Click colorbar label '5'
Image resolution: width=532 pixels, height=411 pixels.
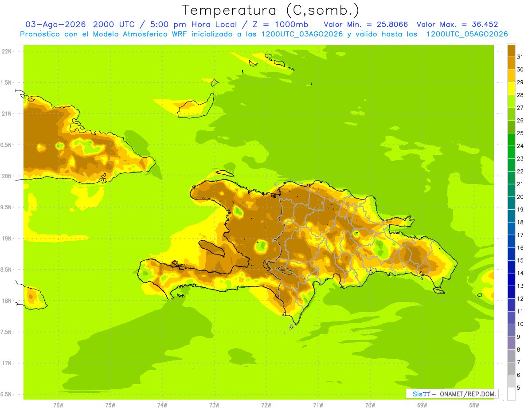click(519, 388)
